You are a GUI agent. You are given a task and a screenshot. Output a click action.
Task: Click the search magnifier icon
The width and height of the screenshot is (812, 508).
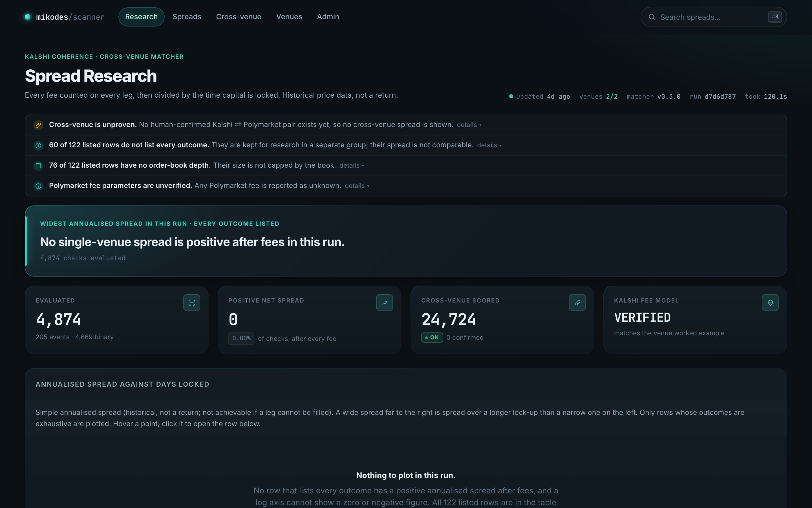click(x=652, y=17)
